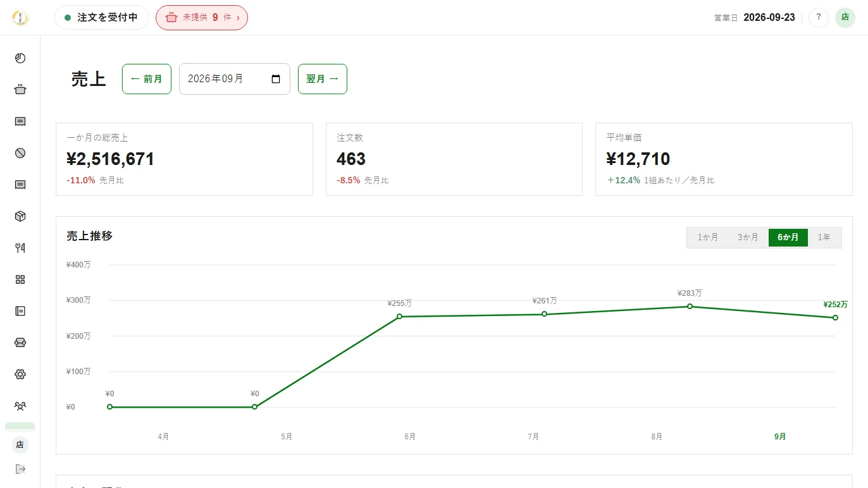Image resolution: width=868 pixels, height=488 pixels.
Task: Open the box inventory sidebar icon
Action: [x=20, y=216]
